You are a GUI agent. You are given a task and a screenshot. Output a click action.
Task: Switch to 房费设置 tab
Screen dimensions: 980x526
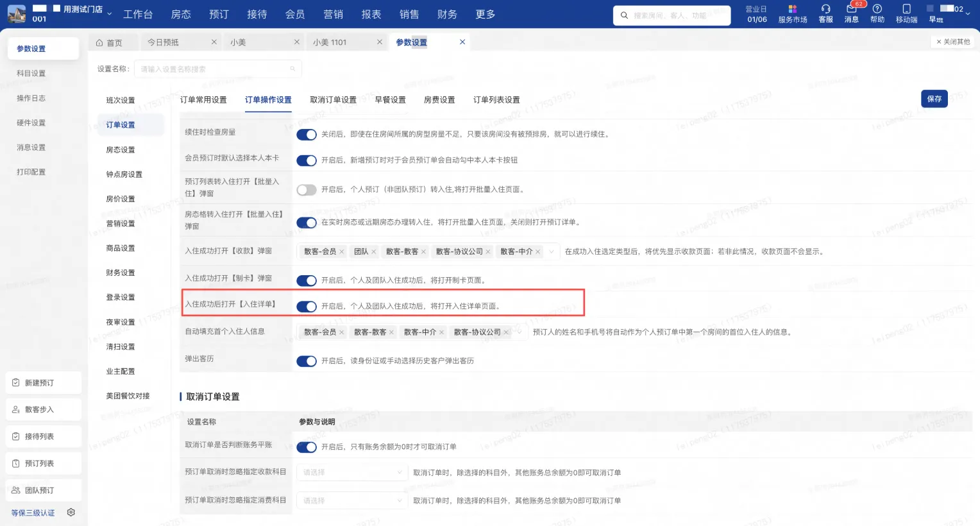point(439,100)
